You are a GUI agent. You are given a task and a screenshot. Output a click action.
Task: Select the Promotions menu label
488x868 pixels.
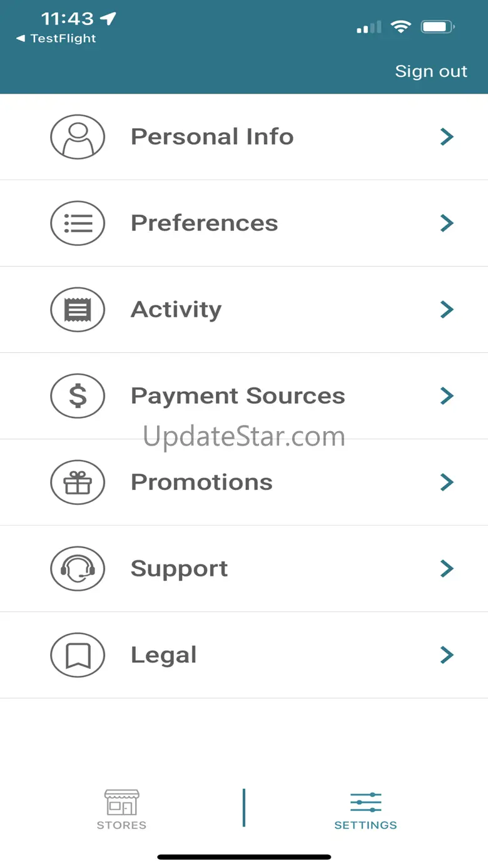[201, 482]
